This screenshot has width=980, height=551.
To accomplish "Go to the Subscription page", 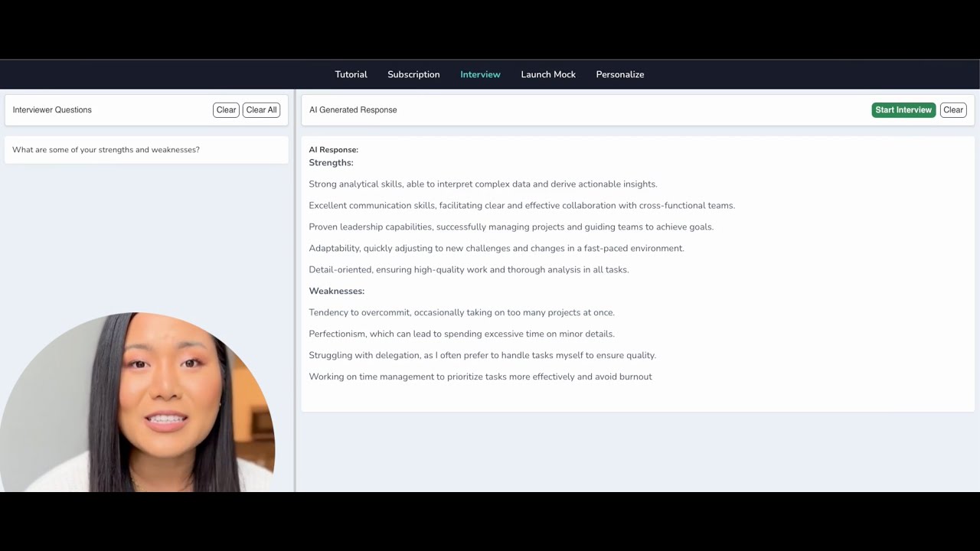I will click(x=413, y=74).
